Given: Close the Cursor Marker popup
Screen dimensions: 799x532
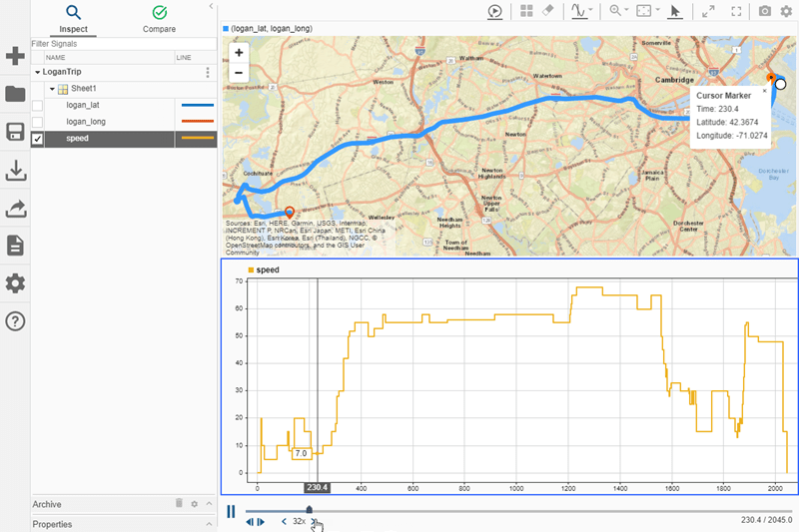Looking at the screenshot, I should (x=764, y=91).
